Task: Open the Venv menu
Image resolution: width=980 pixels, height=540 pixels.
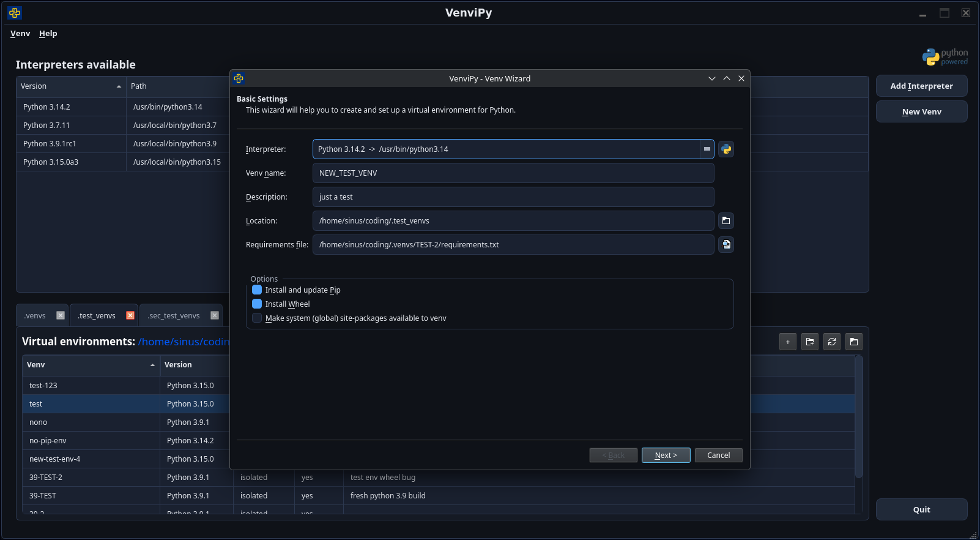Action: point(20,34)
